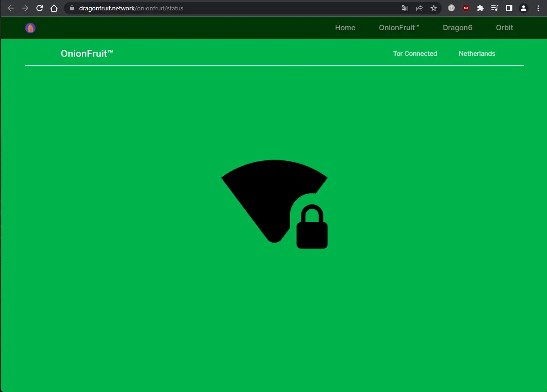Open the Dragon6 nav item
Image resolution: width=547 pixels, height=392 pixels.
coord(457,28)
